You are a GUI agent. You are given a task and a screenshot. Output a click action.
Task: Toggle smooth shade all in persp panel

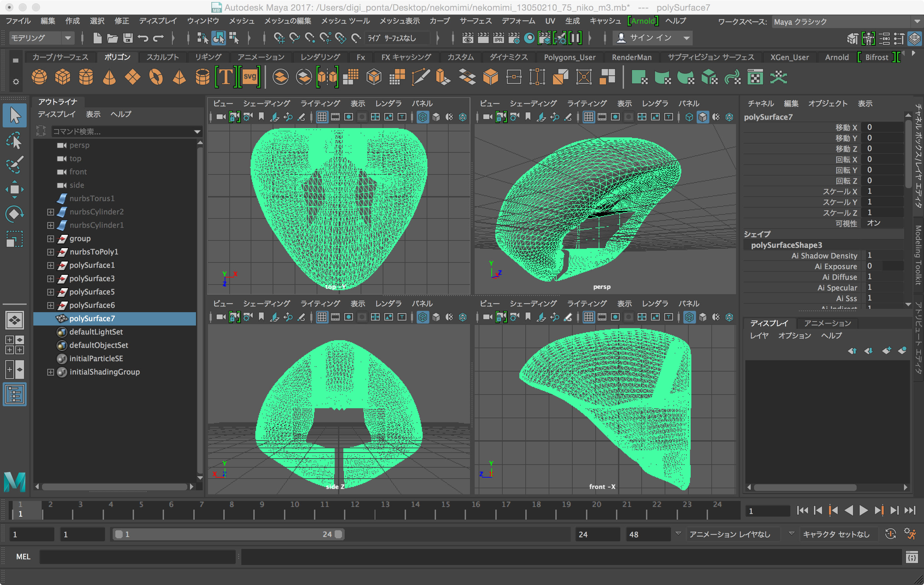703,117
